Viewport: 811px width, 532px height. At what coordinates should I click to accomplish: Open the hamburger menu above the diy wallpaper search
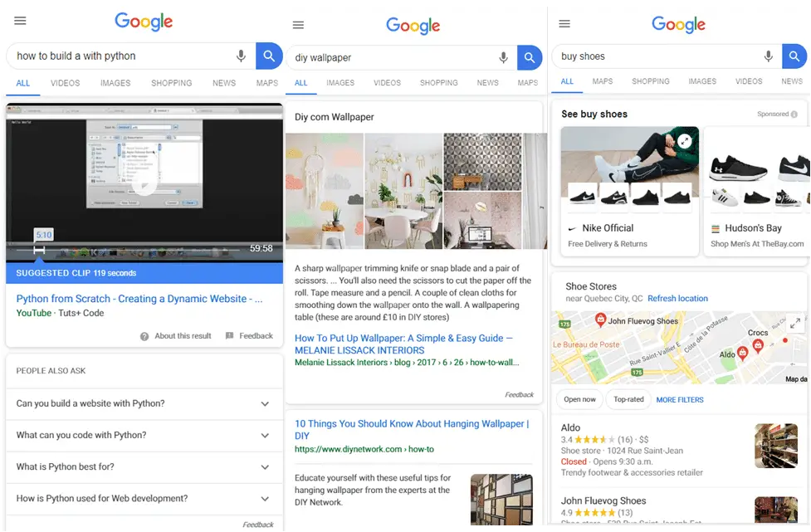[299, 25]
